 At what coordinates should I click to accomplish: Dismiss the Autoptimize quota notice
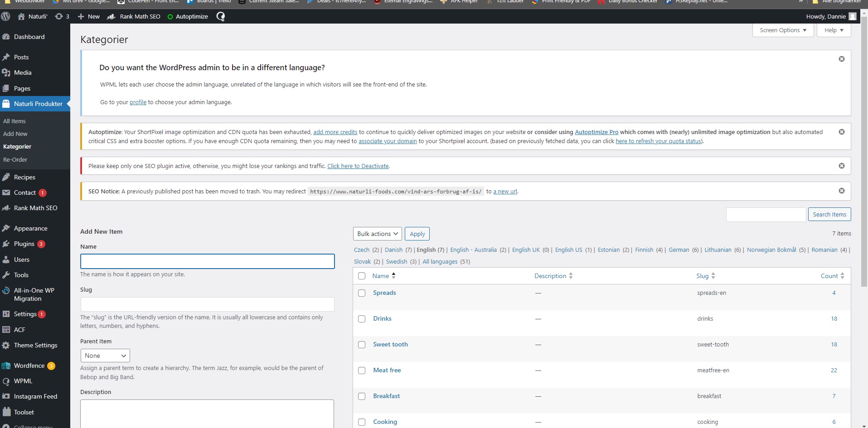click(841, 132)
